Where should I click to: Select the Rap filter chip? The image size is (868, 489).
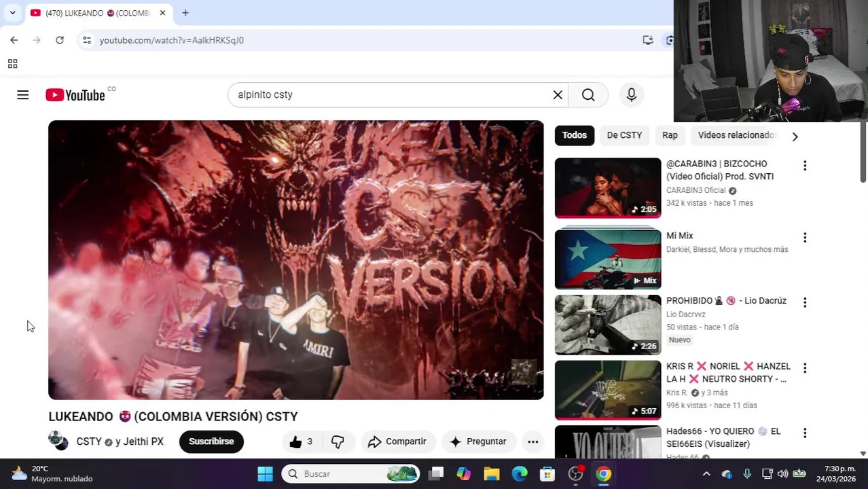point(670,135)
